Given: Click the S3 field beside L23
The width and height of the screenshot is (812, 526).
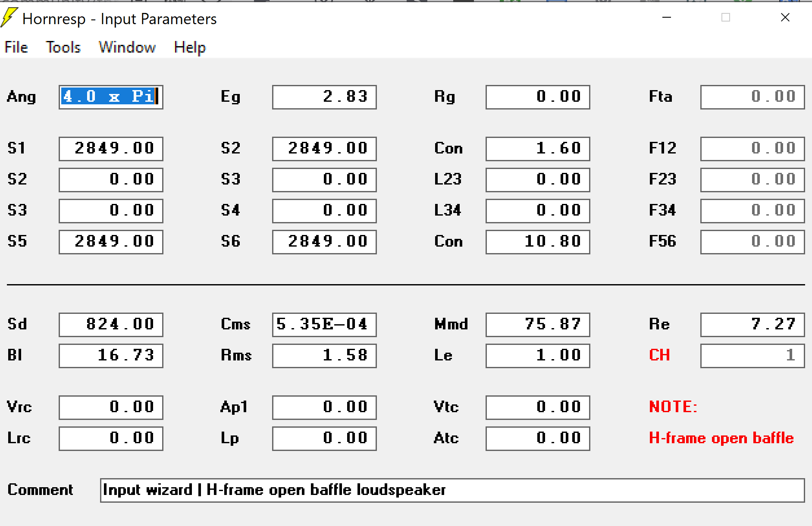Looking at the screenshot, I should click(324, 180).
